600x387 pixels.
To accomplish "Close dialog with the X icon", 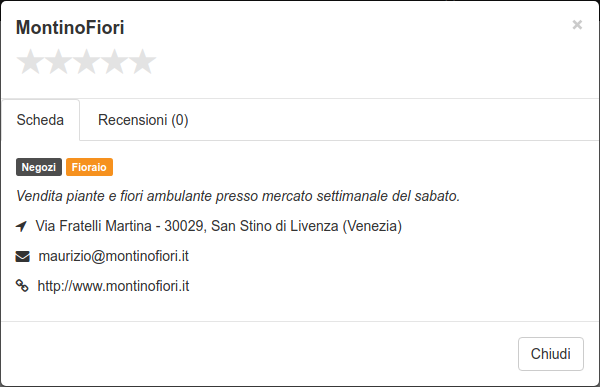I will pos(577,25).
